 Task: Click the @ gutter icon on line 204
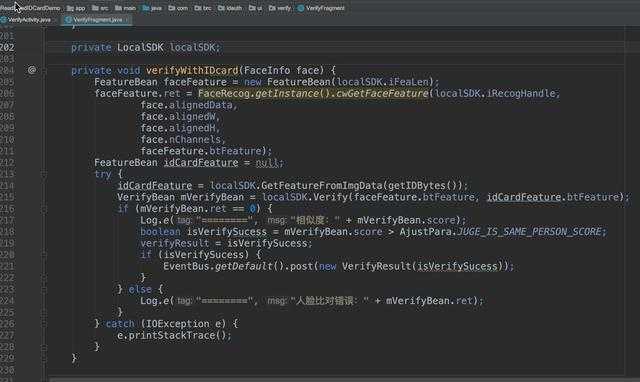32,70
